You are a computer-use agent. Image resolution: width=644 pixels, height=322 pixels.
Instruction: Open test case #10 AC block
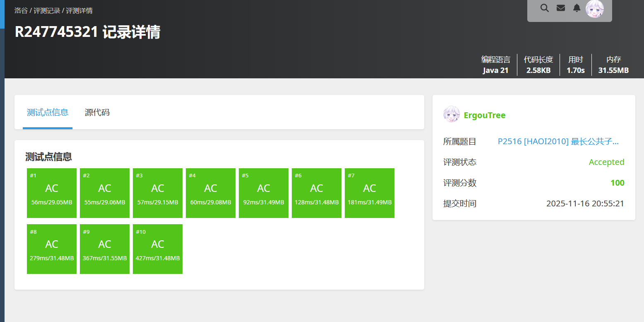(158, 249)
